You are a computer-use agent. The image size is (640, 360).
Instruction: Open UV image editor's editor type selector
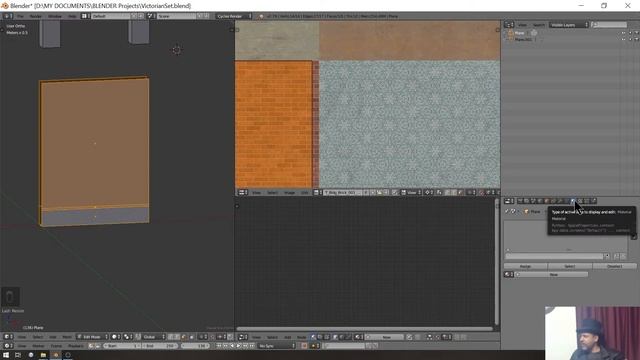tap(242, 192)
